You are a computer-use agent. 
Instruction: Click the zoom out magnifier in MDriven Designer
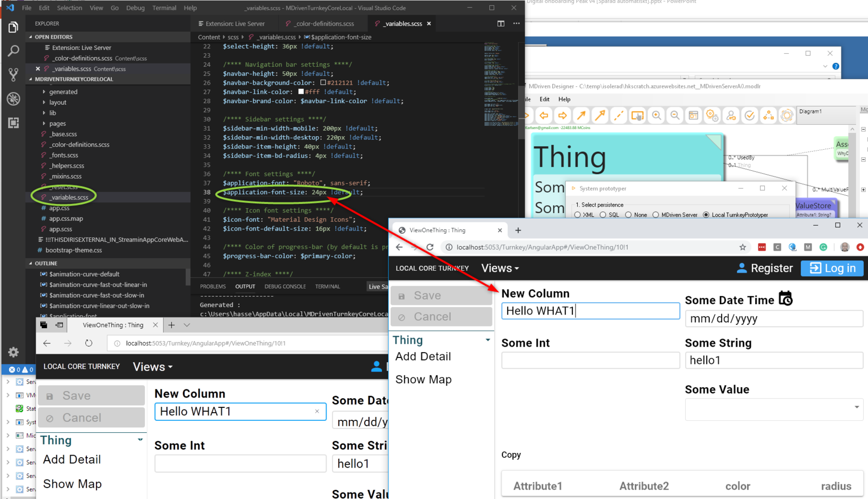[675, 116]
